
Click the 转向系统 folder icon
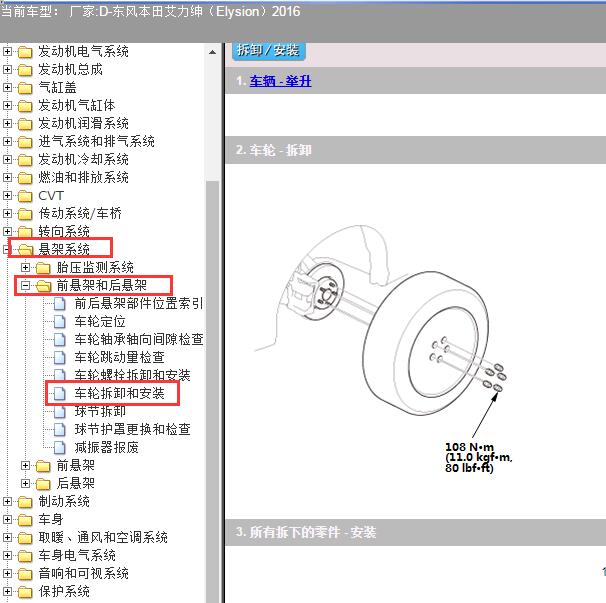point(25,232)
